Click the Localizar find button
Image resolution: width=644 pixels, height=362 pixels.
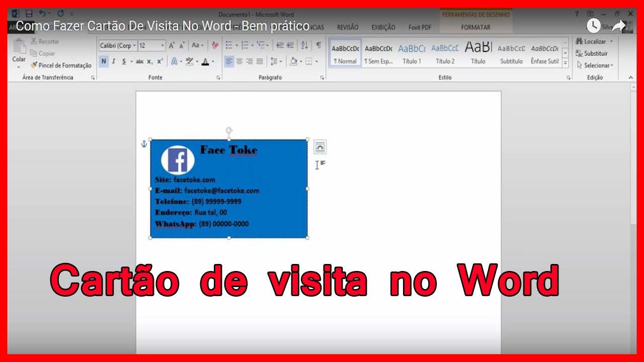[x=592, y=41]
